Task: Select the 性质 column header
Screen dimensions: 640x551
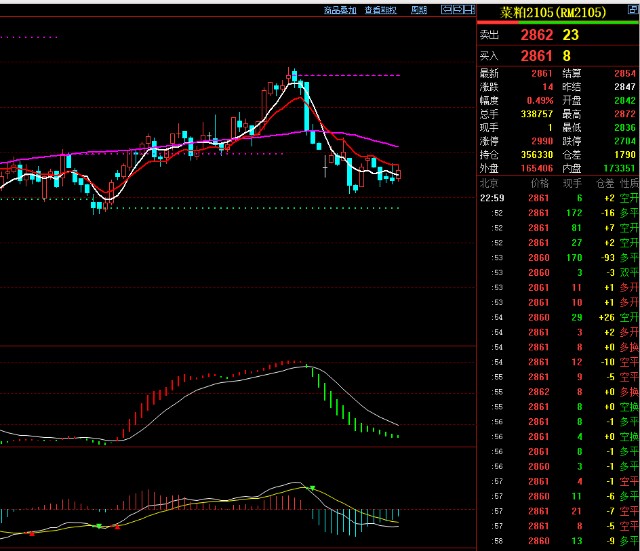Action: pos(628,184)
